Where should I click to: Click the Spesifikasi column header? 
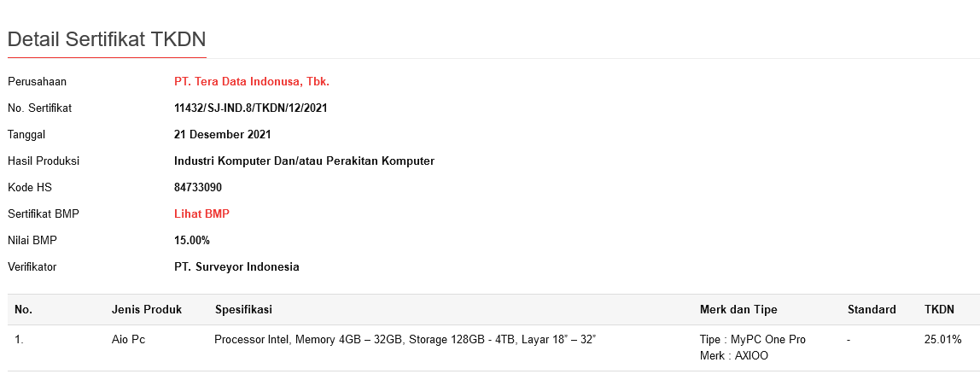[x=243, y=309]
